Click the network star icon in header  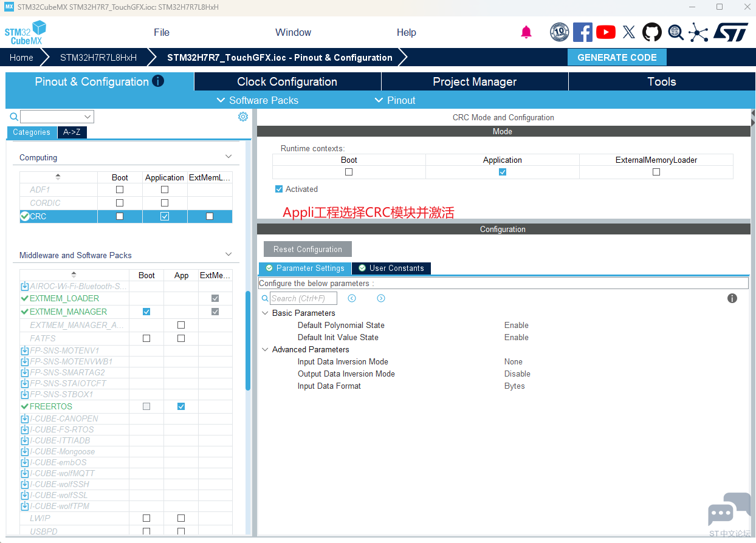698,32
